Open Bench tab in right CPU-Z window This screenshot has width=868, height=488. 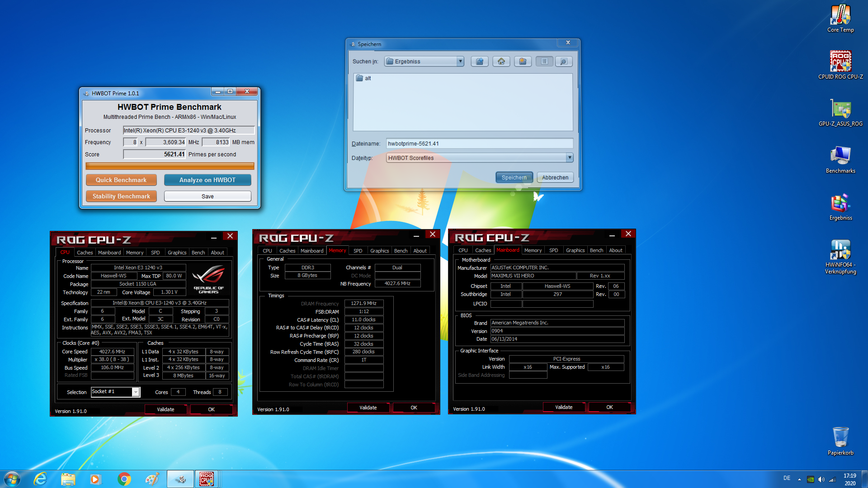coord(596,250)
